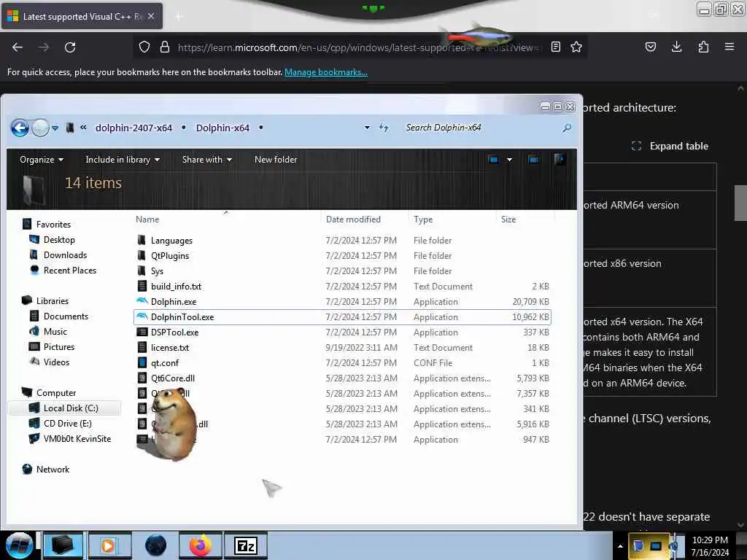
Task: Open Explorer help icon
Action: 560,160
